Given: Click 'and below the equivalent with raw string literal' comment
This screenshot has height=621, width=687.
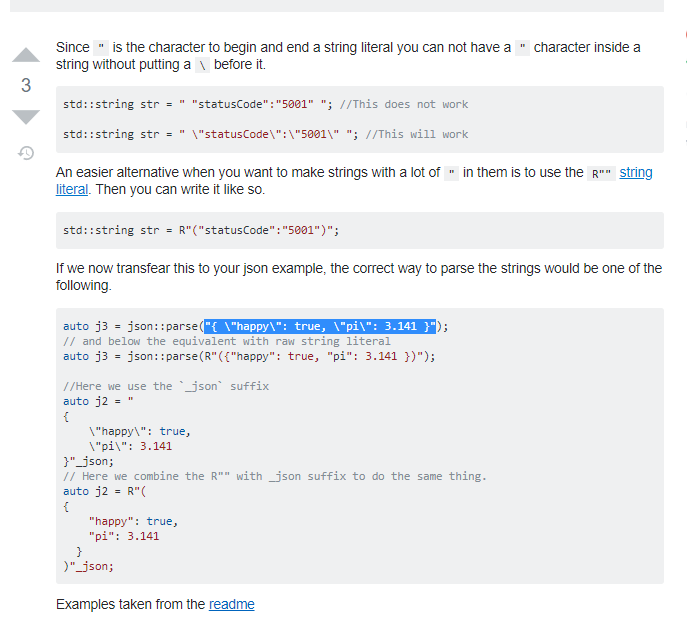Looking at the screenshot, I should [227, 341].
